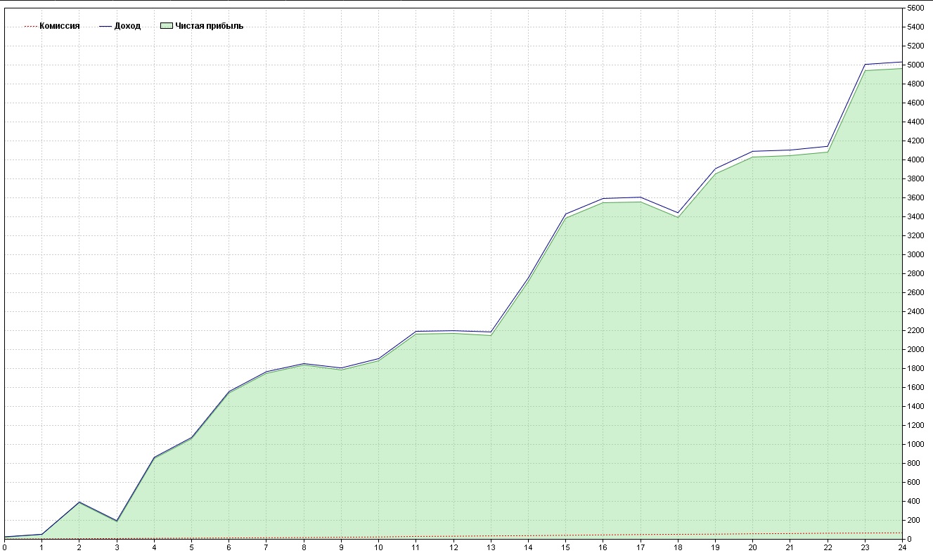The width and height of the screenshot is (933, 560).
Task: Select the "Чистая прибыль" legend text
Action: tap(209, 26)
